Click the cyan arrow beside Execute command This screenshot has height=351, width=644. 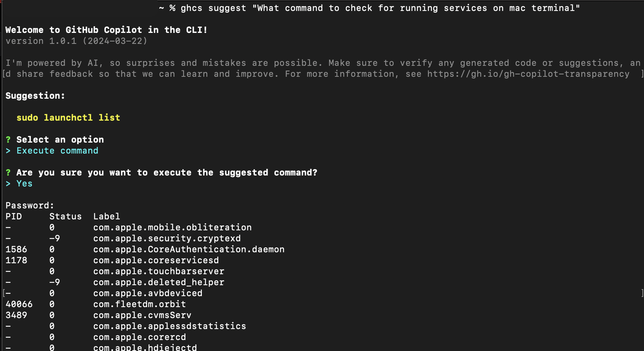tap(8, 151)
